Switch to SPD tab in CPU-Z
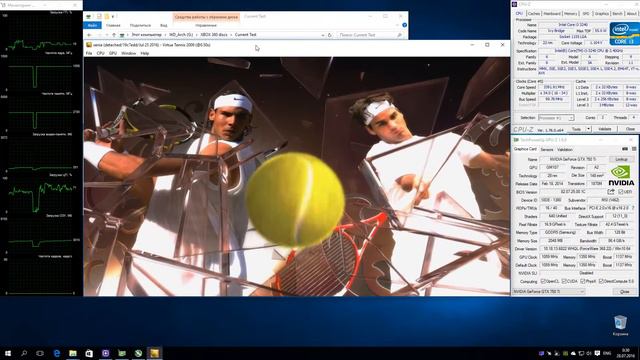This screenshot has width=640, height=360. (586, 13)
